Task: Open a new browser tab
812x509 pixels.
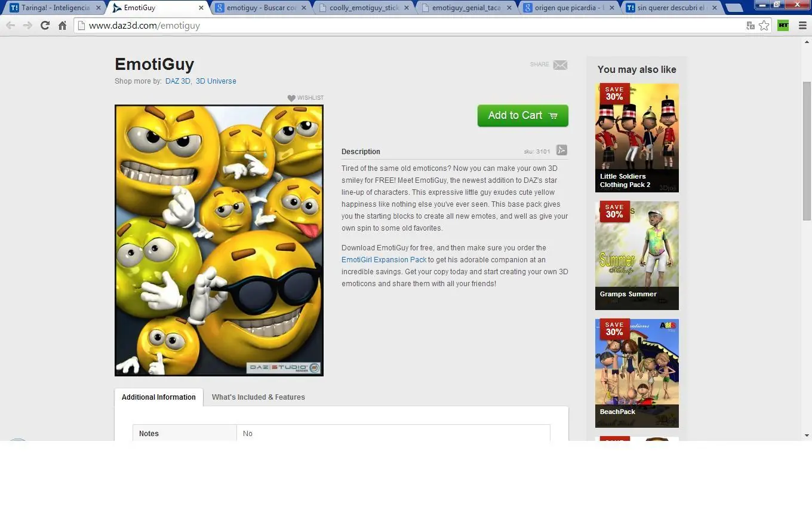Action: tap(734, 8)
